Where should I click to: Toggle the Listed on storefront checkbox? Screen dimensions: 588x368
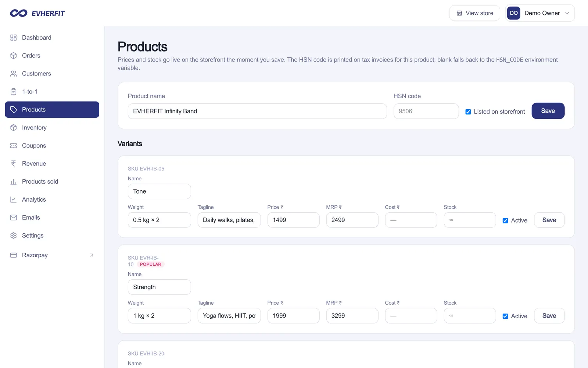coord(468,112)
